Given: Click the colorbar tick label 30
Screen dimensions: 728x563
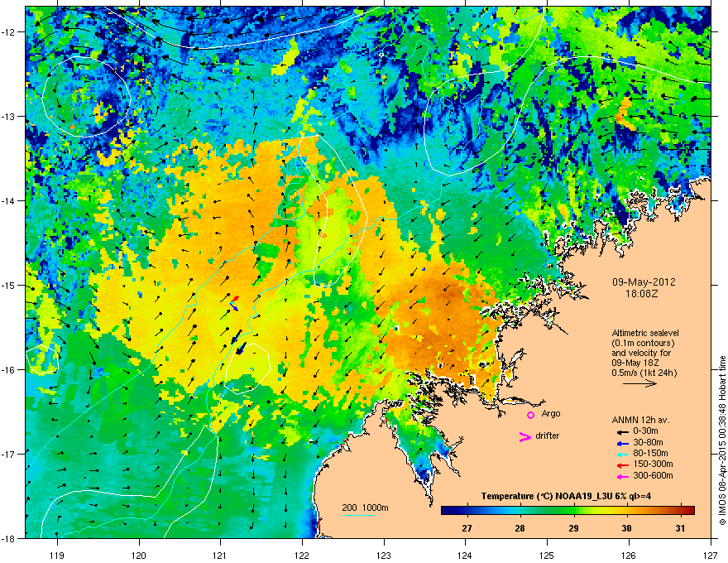Looking at the screenshot, I should click(627, 528).
